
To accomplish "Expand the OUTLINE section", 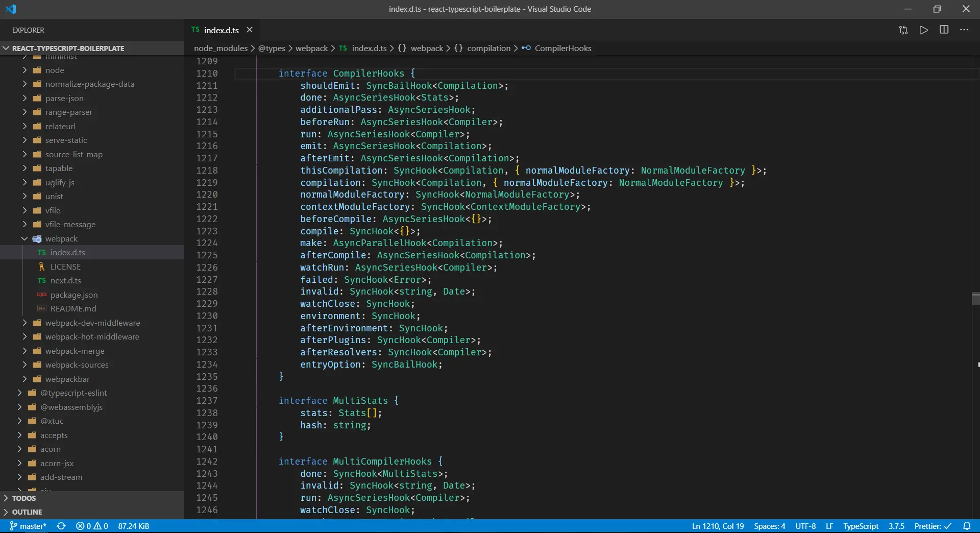I will 92,512.
